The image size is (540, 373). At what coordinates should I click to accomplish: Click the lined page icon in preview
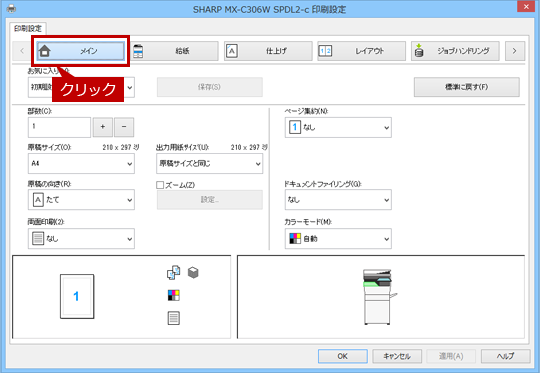coord(174,318)
